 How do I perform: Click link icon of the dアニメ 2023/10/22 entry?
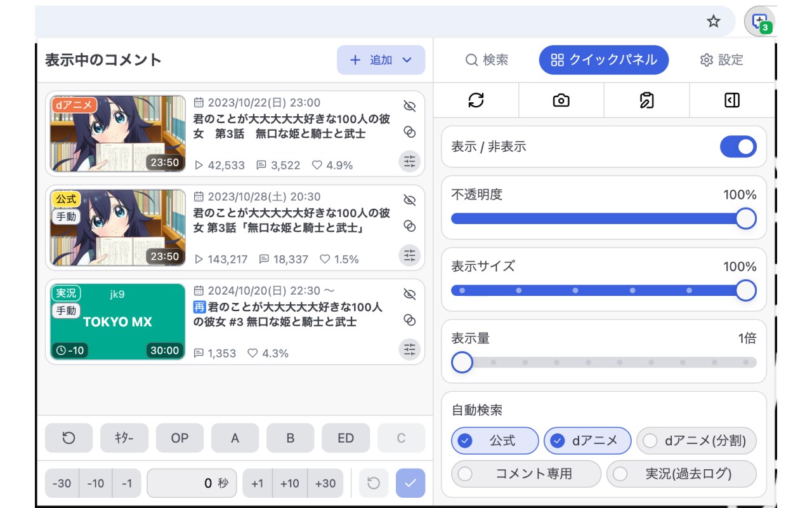point(409,132)
